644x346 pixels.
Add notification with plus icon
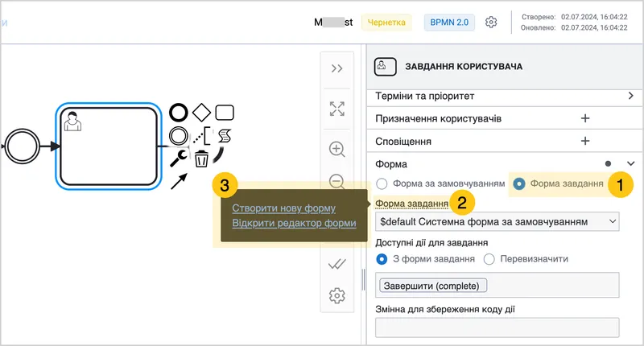(585, 141)
